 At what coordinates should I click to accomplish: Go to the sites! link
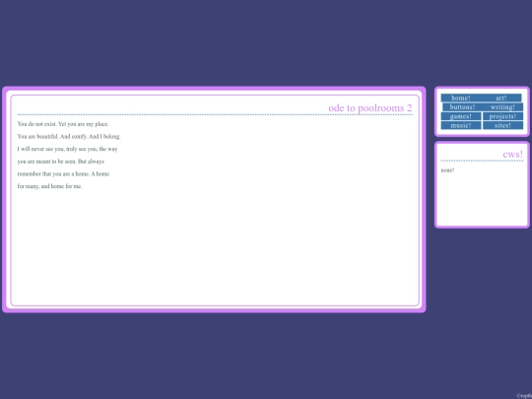[502, 125]
